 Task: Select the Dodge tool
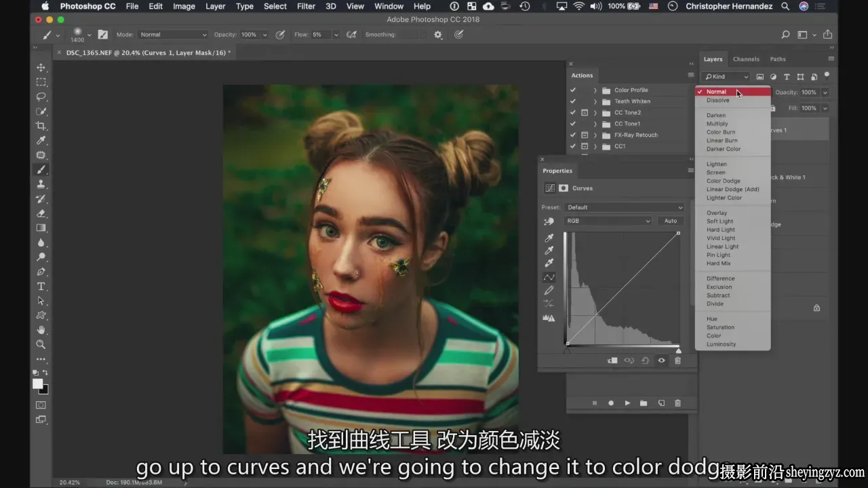[x=41, y=257]
